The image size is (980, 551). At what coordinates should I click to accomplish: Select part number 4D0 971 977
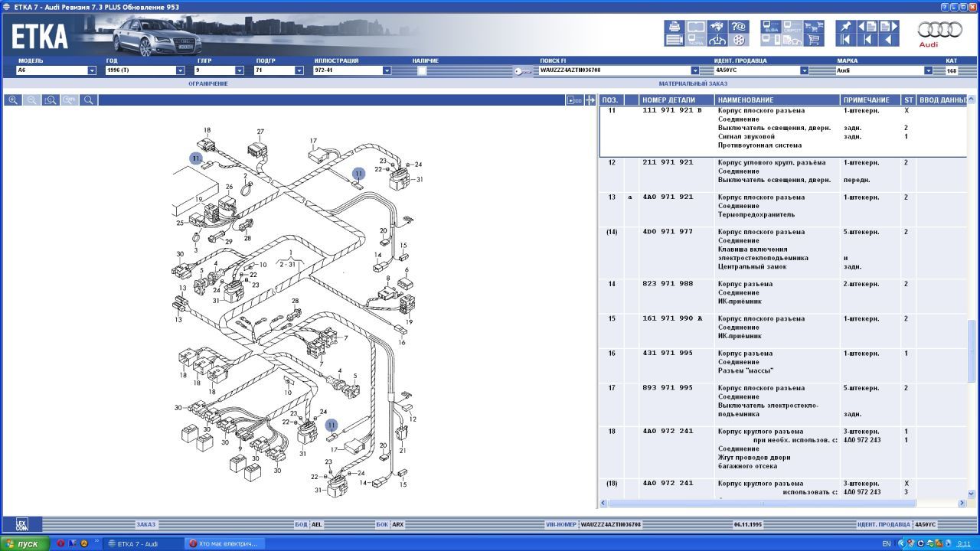(668, 232)
